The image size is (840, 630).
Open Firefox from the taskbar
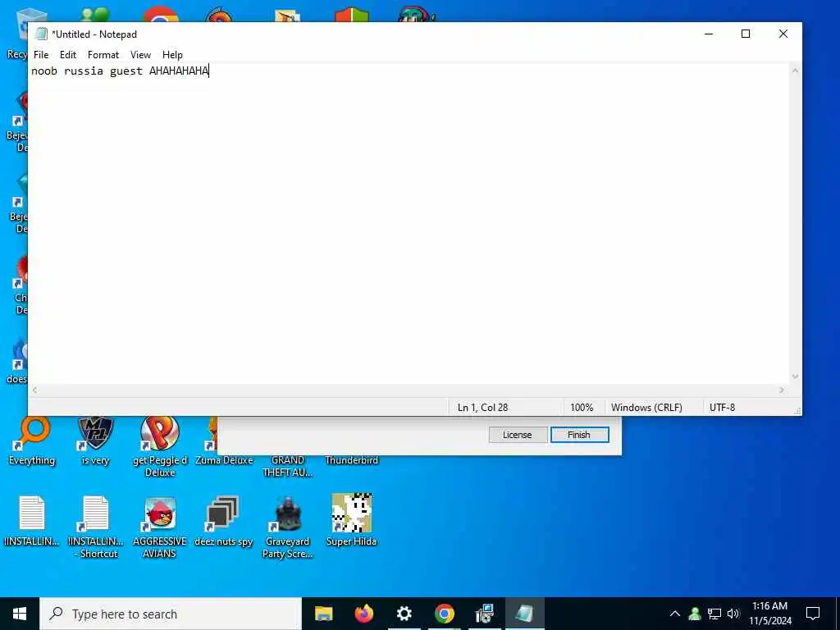pyautogui.click(x=364, y=614)
